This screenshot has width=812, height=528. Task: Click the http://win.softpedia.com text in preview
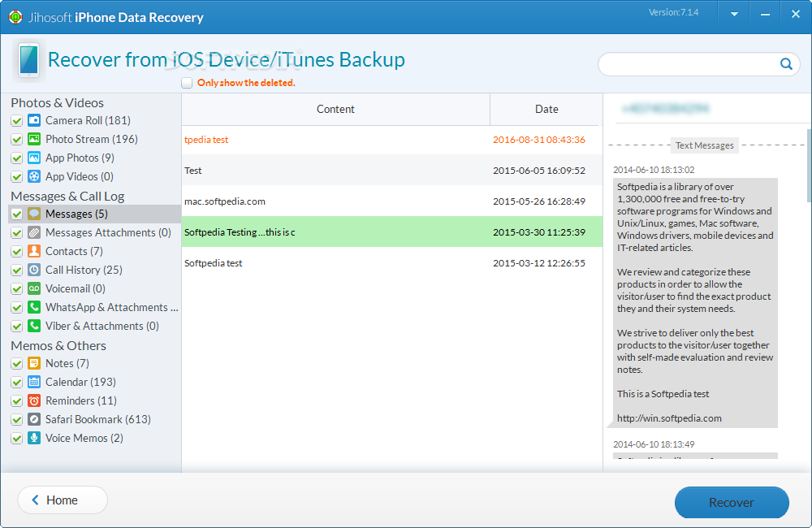click(x=669, y=418)
